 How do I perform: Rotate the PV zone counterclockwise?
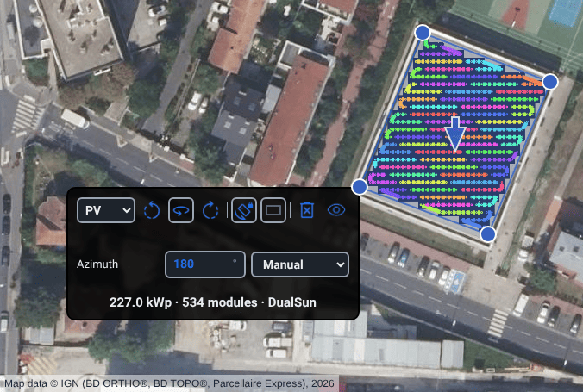pos(152,210)
